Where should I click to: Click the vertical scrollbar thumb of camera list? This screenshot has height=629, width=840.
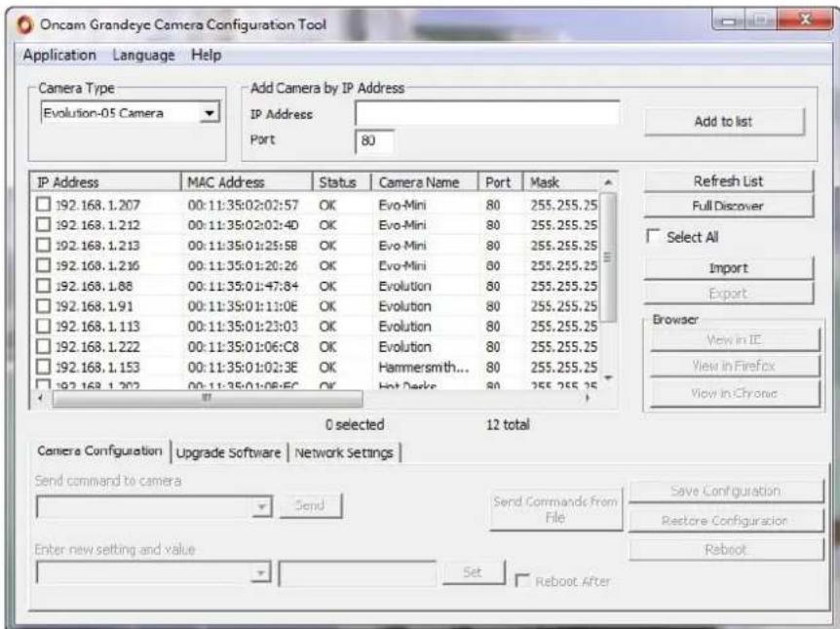tap(608, 257)
